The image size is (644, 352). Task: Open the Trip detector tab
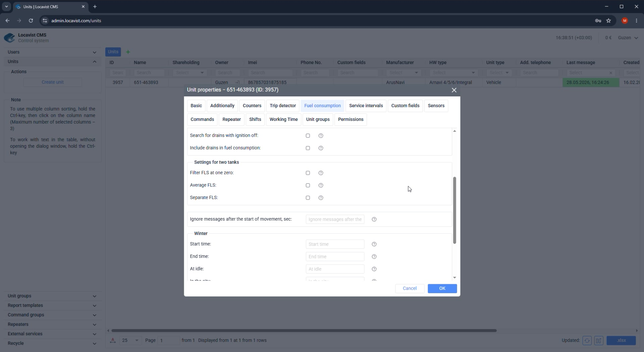click(283, 105)
